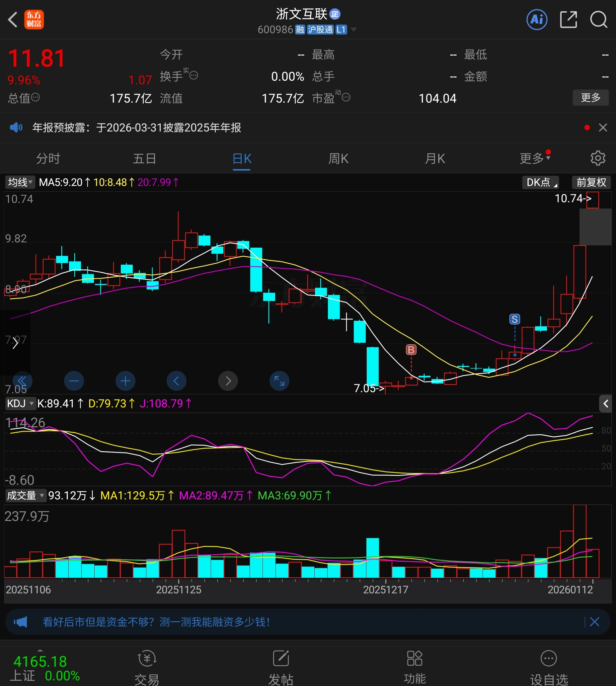The image size is (616, 686).
Task: Switch to the 五日 tab
Action: [x=144, y=158]
